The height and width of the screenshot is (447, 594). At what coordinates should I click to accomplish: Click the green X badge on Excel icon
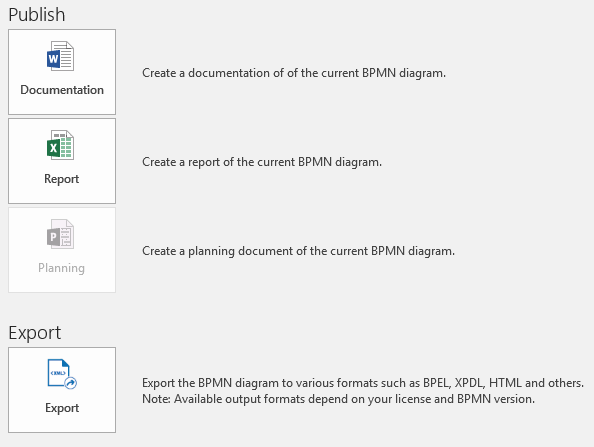coord(53,148)
